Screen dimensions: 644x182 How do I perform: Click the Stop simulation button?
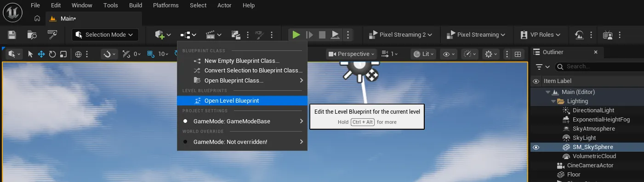coord(322,34)
